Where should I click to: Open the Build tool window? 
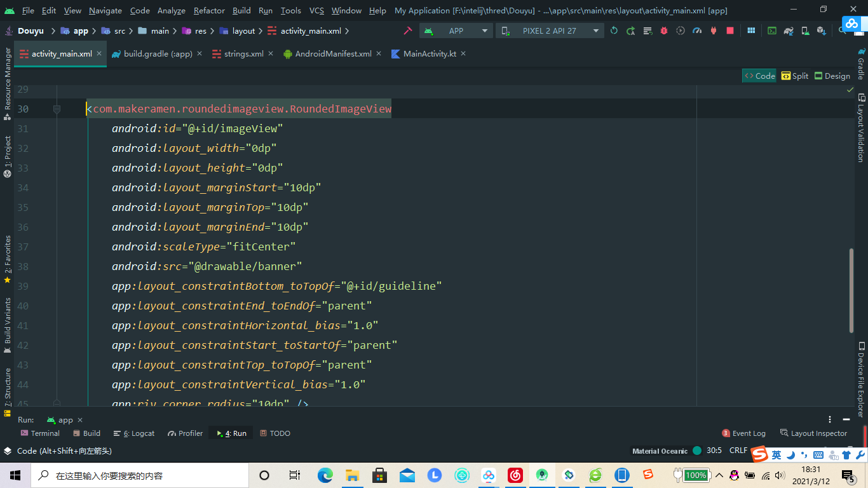pos(86,433)
